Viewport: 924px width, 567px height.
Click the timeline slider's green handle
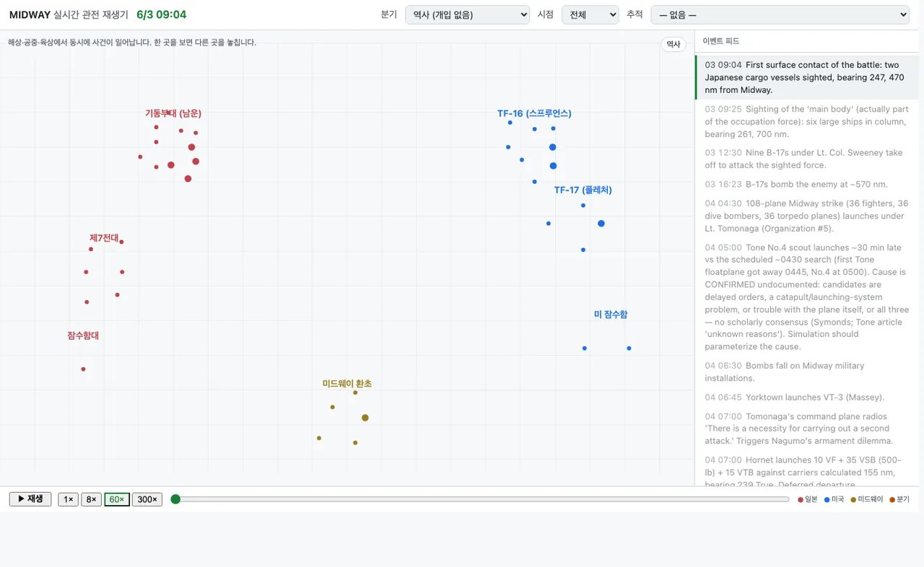tap(175, 499)
